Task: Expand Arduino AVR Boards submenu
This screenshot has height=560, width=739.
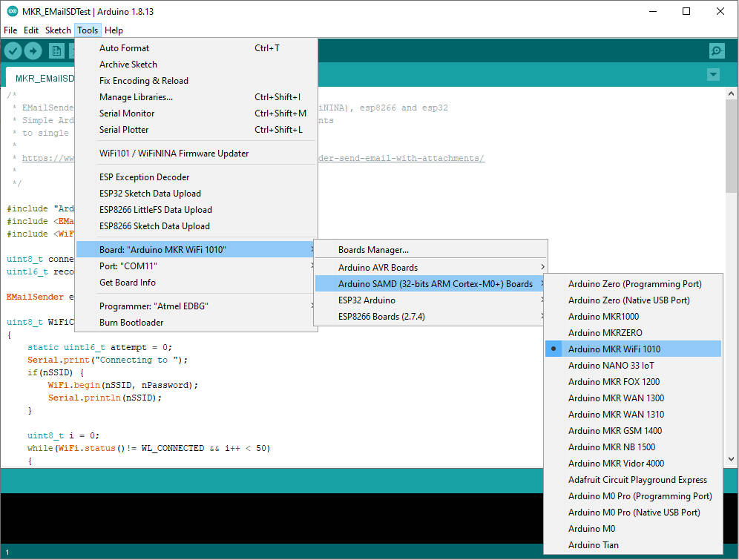Action: (x=430, y=268)
